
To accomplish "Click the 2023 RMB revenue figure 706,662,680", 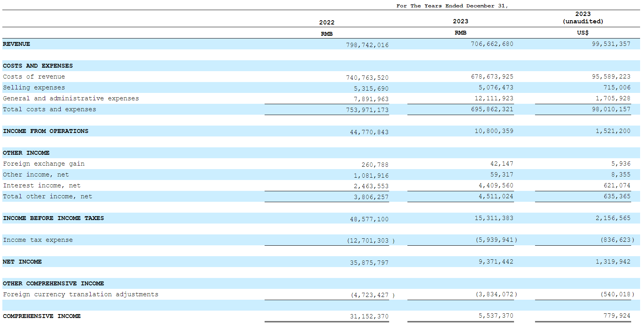I will 492,44.
